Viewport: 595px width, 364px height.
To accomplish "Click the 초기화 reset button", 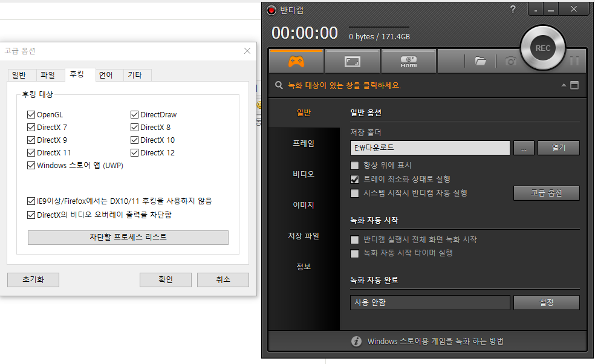I will (x=33, y=280).
